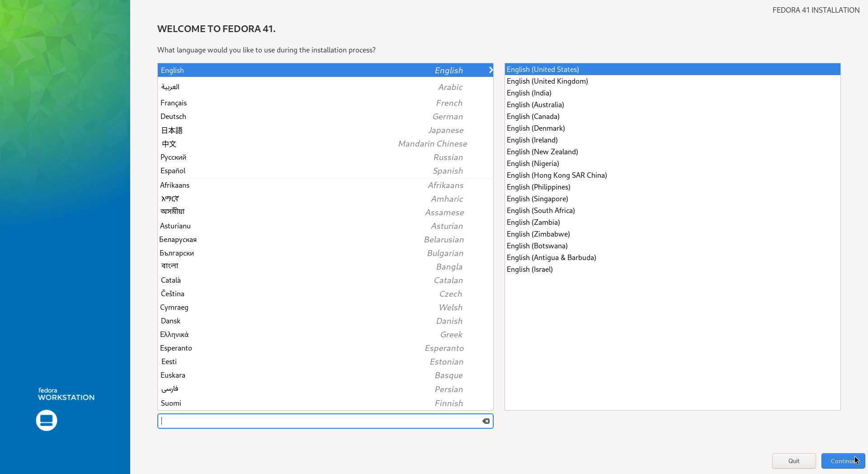Choose Eesti (Estonian) language

pos(325,362)
